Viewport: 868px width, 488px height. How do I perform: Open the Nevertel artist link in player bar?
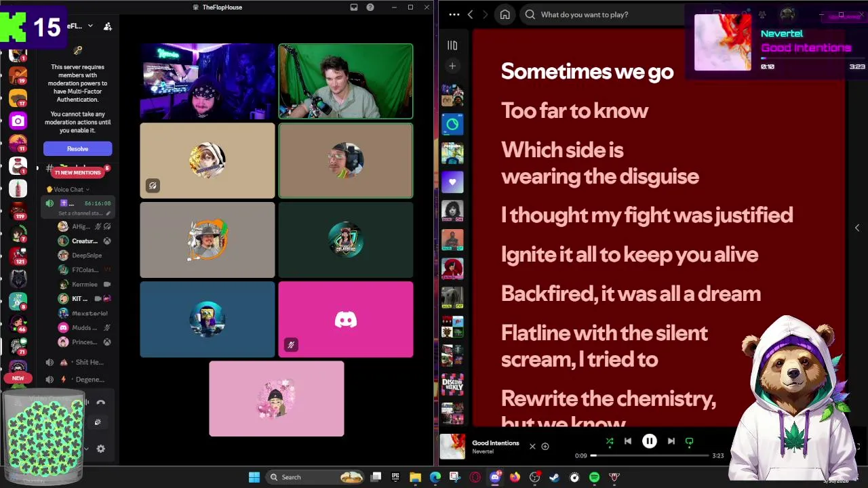point(483,451)
